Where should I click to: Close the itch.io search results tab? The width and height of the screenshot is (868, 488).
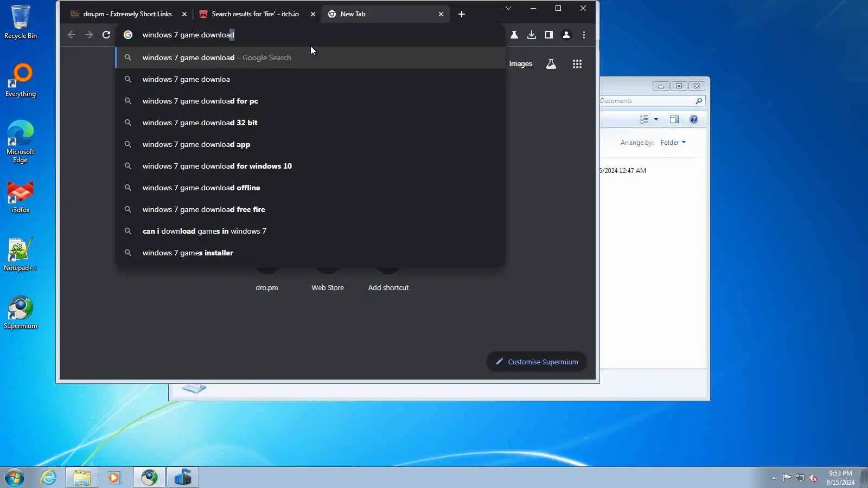(x=313, y=14)
